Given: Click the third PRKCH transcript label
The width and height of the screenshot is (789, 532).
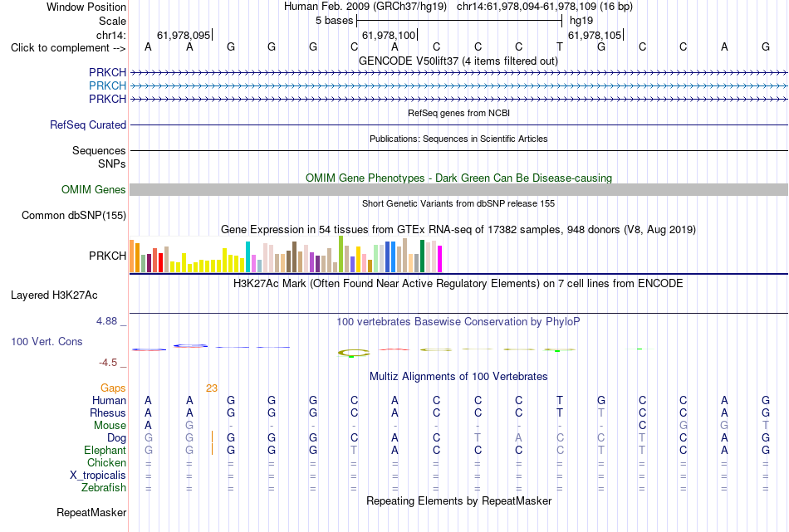Looking at the screenshot, I should [108, 99].
